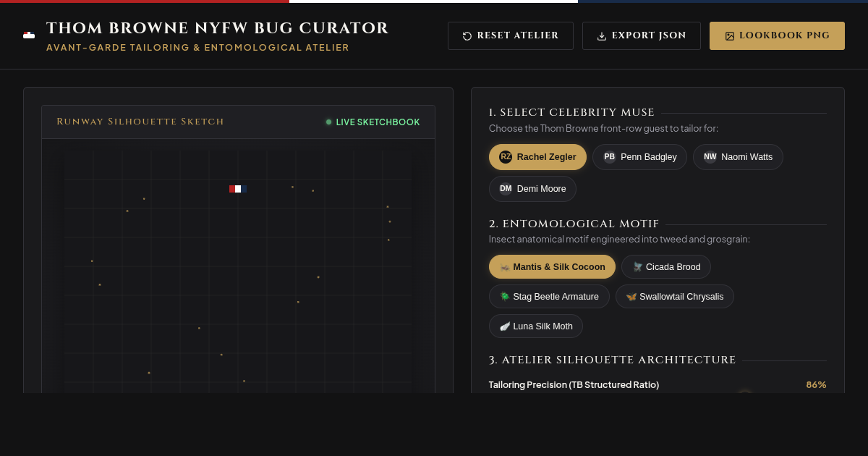The width and height of the screenshot is (868, 456).
Task: Select Demi Moore as muse
Action: click(x=532, y=189)
